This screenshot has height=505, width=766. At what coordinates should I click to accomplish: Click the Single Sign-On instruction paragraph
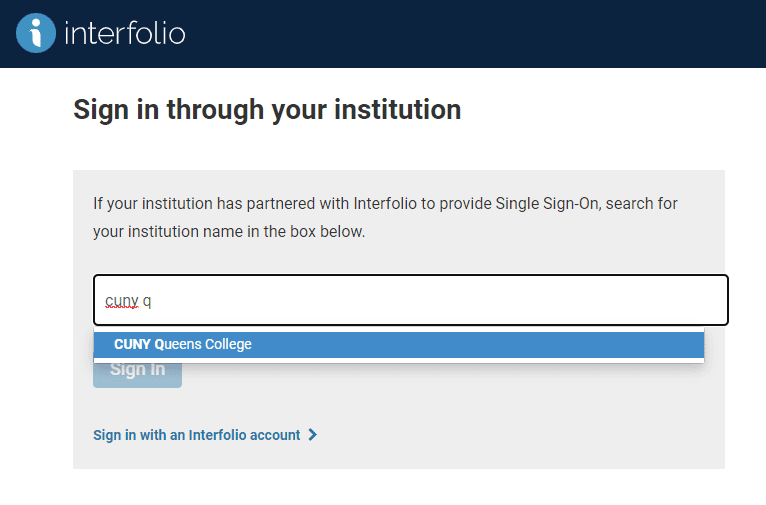385,217
